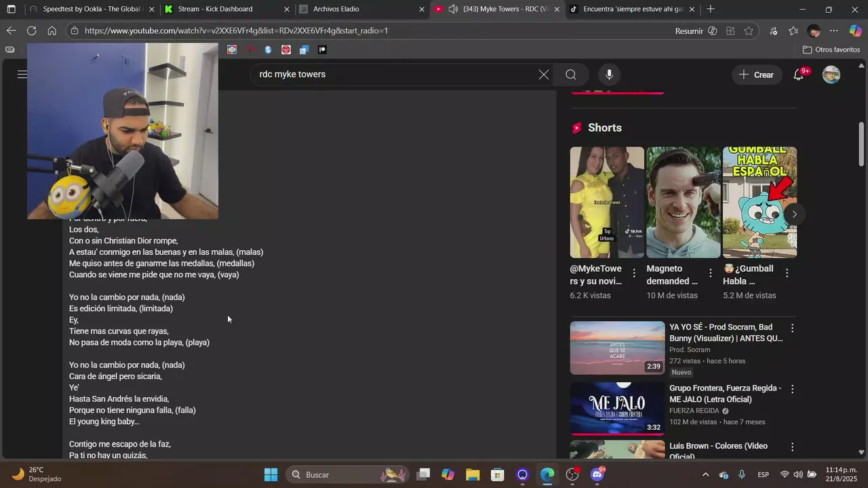Show next Shorts with arrow
The height and width of the screenshot is (488, 868).
tap(794, 214)
